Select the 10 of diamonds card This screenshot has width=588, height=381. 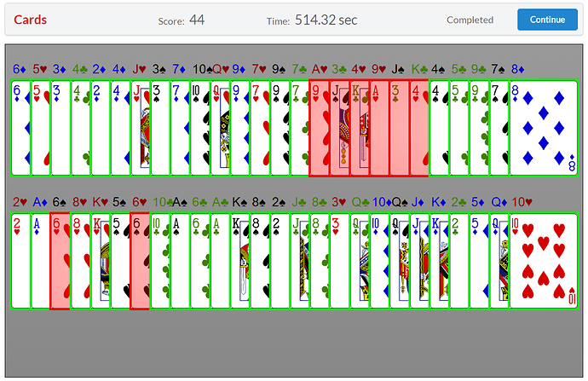[379, 261]
